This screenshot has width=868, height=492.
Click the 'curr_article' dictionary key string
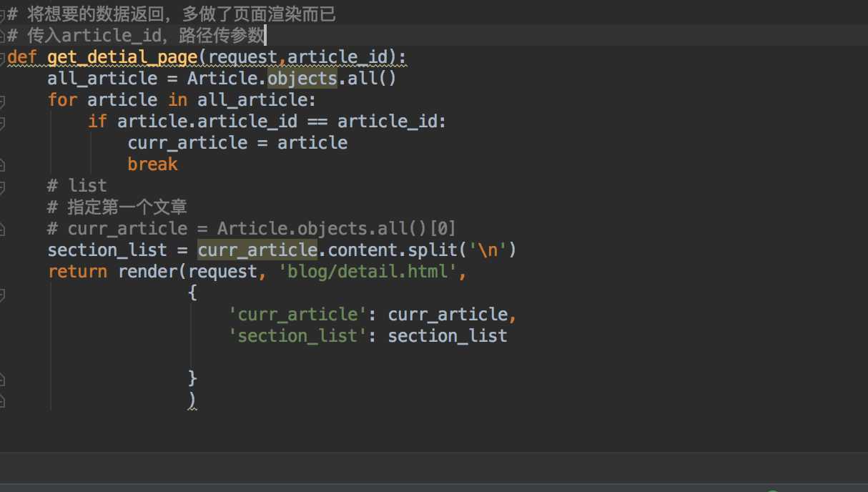point(297,314)
